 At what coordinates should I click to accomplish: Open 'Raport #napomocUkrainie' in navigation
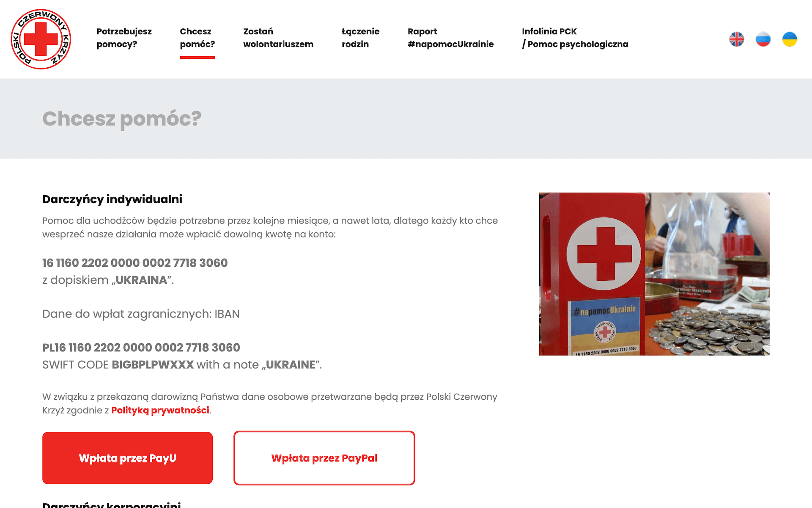(450, 38)
